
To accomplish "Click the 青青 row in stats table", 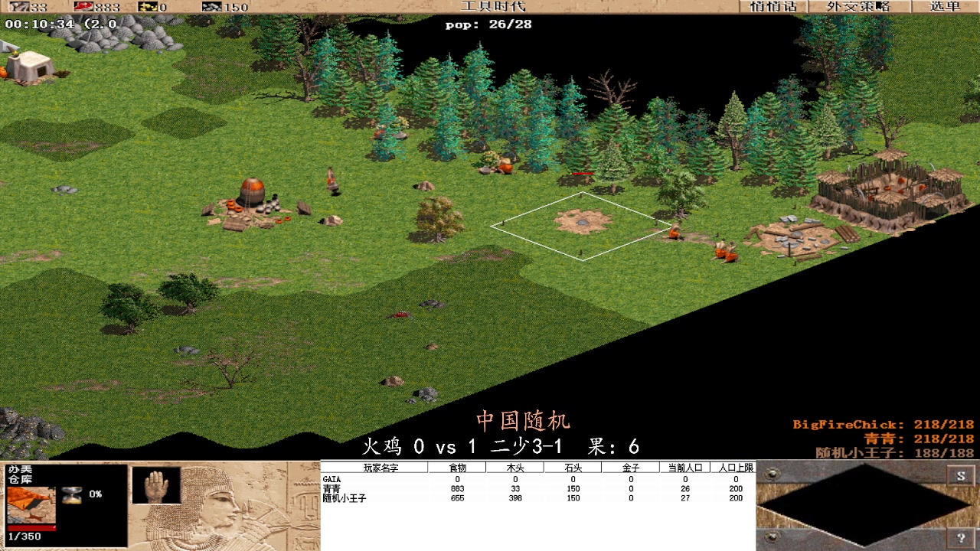I will pos(537,488).
